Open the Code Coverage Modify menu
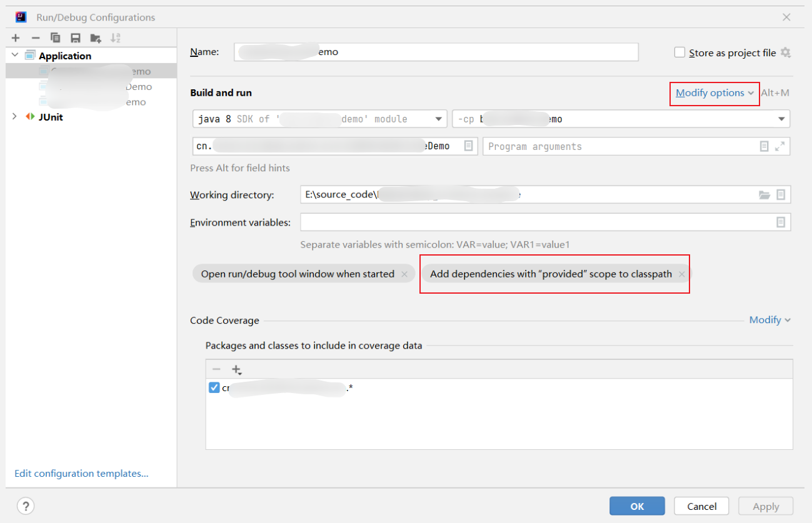The image size is (812, 523). coord(769,320)
